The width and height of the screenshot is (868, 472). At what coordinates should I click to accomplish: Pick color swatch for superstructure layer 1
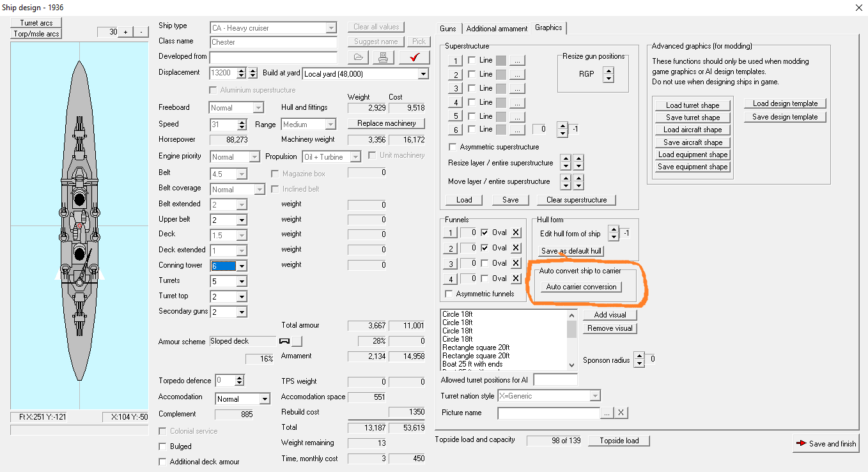pyautogui.click(x=502, y=61)
